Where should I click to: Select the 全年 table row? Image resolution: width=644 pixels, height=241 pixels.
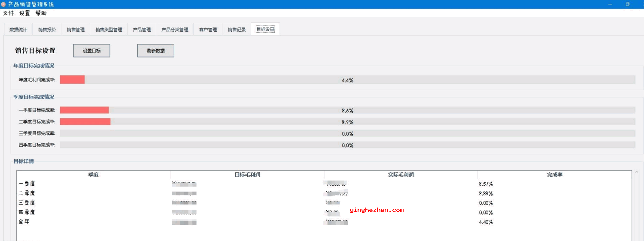point(324,222)
